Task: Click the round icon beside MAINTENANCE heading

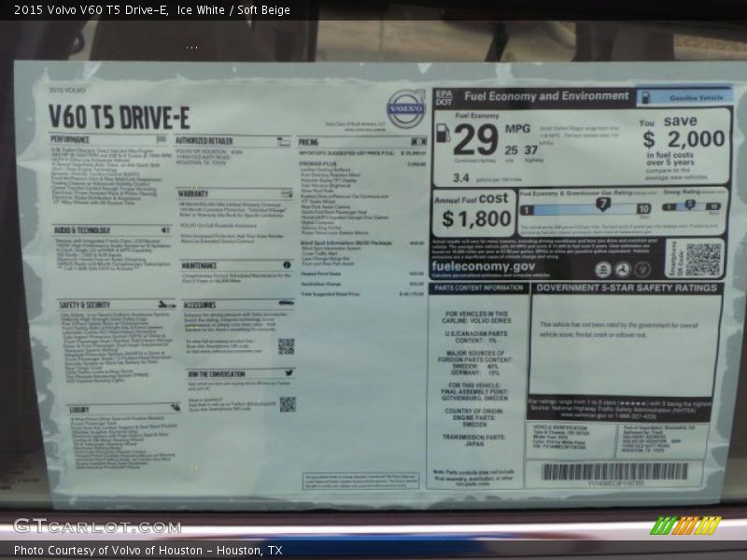Action: 287,265
